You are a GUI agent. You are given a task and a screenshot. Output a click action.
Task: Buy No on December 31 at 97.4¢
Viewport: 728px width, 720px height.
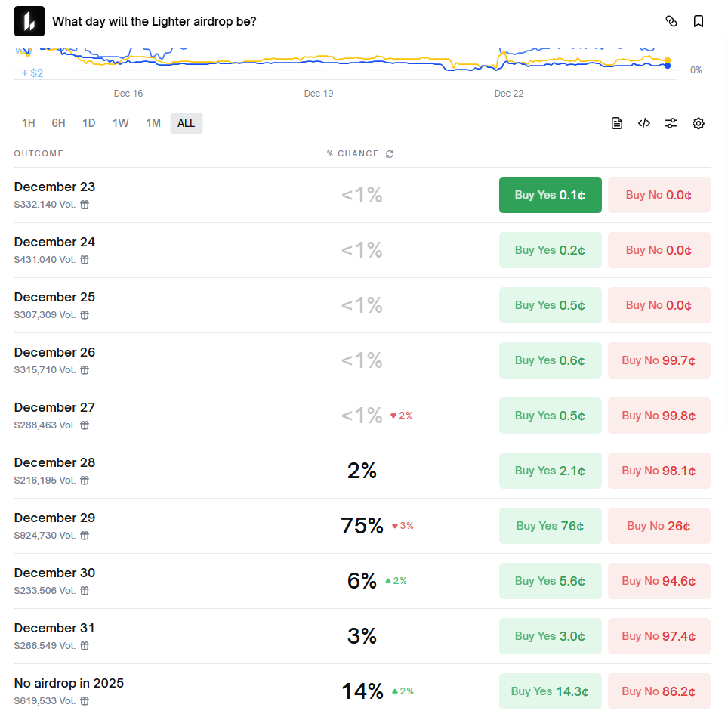click(x=659, y=635)
